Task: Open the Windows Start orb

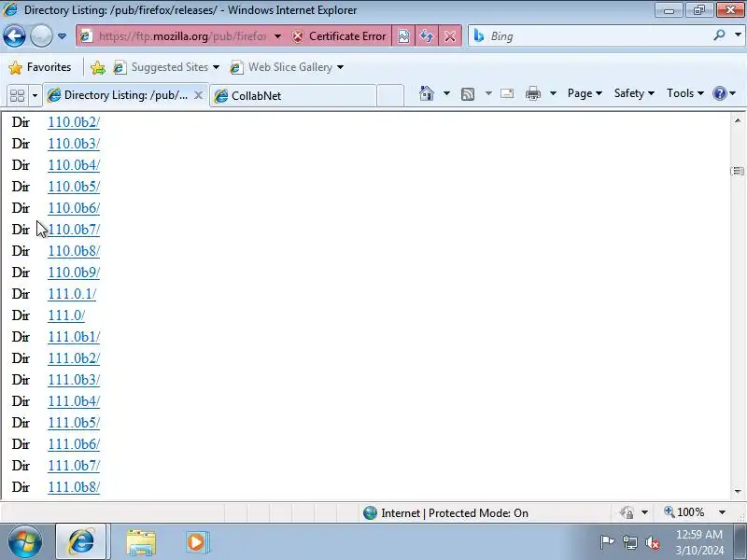Action: coord(25,542)
